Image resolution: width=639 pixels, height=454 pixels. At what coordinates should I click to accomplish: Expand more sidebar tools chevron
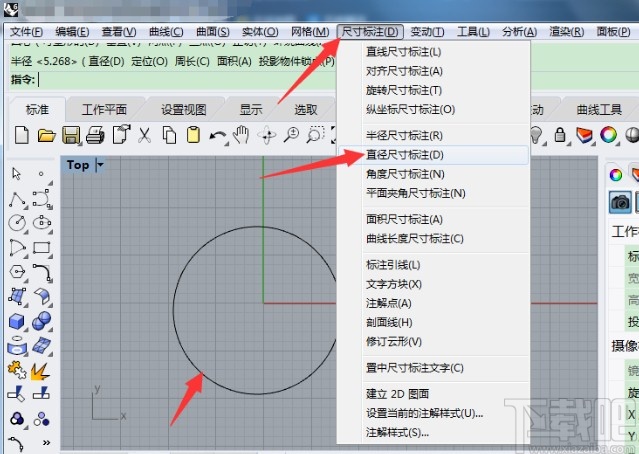click(x=46, y=443)
